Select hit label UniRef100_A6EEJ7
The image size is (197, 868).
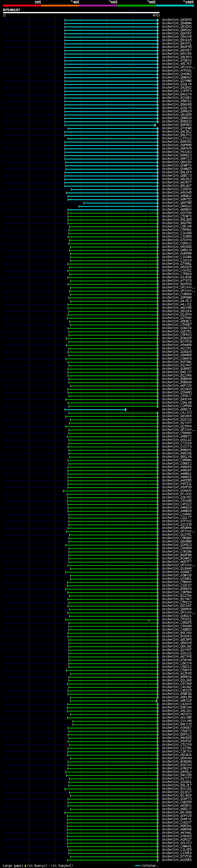(x=177, y=809)
